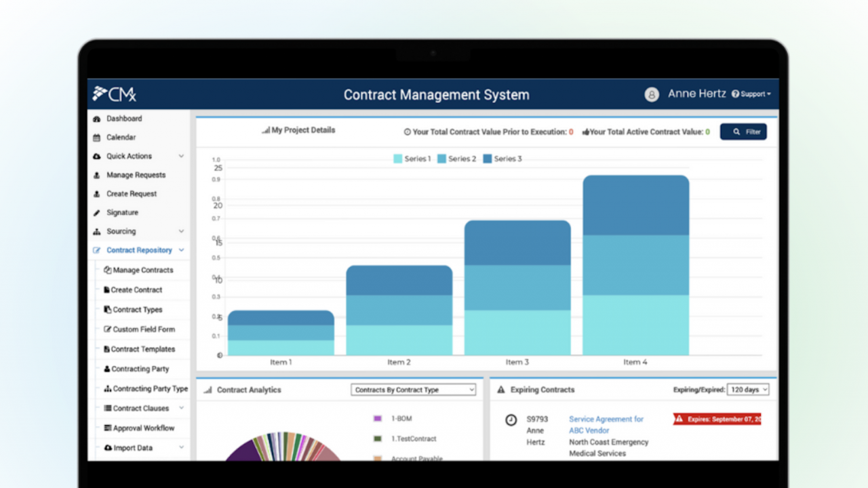Click the Quick Actions cloud icon

click(96, 156)
